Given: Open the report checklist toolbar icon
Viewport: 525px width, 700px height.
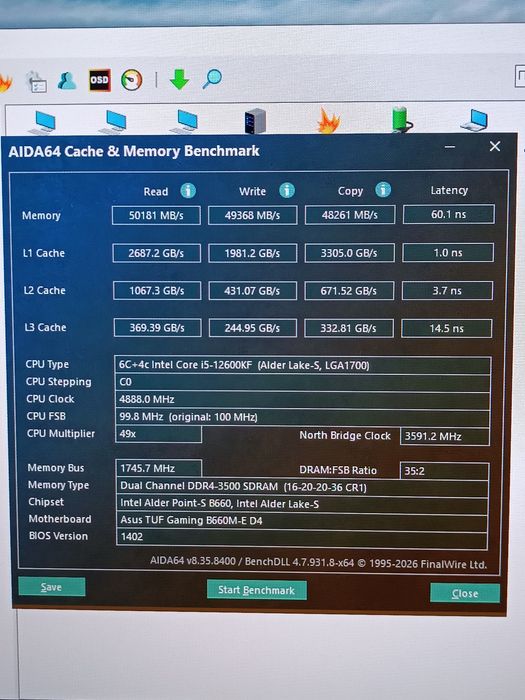Looking at the screenshot, I should tap(37, 82).
